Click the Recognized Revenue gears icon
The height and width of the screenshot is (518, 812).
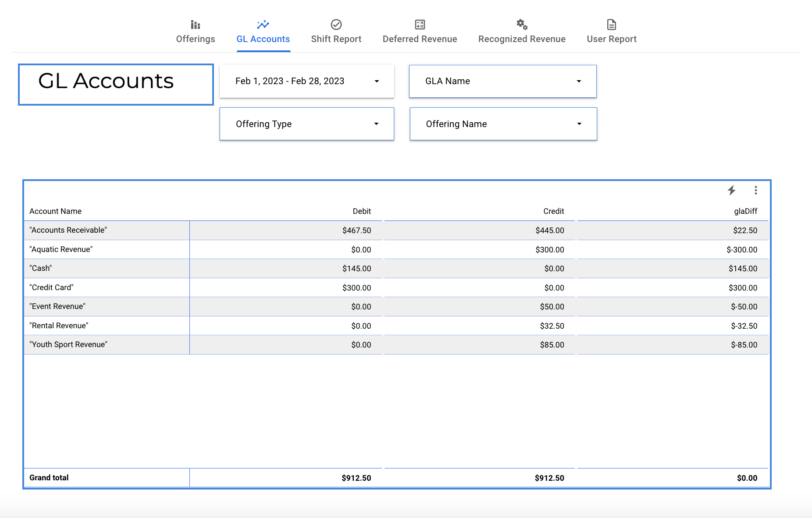[522, 25]
